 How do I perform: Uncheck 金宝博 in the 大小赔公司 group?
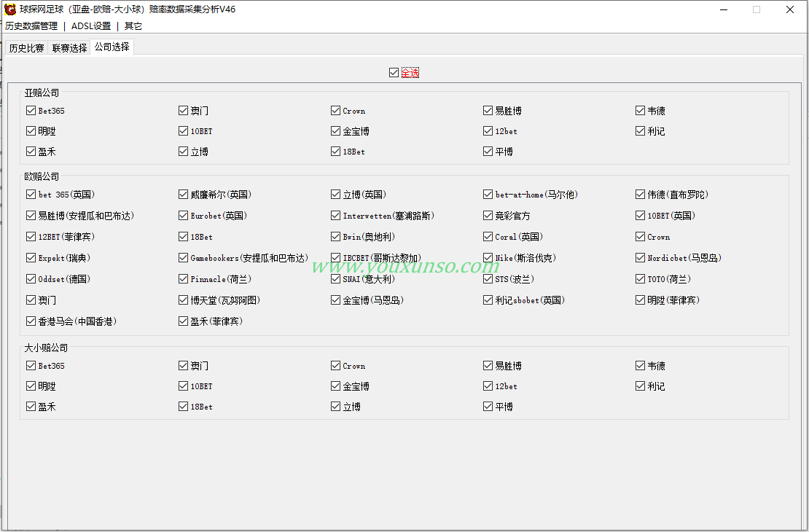tap(335, 386)
